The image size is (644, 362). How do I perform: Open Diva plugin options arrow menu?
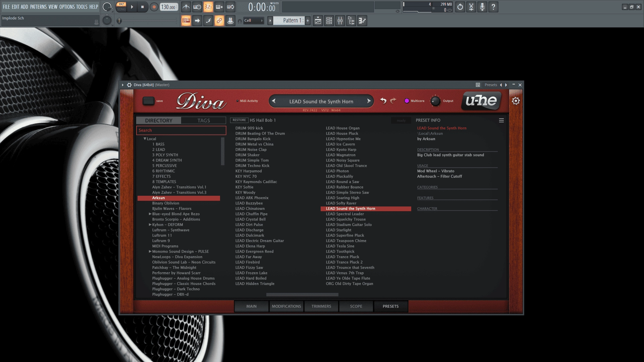(x=123, y=85)
